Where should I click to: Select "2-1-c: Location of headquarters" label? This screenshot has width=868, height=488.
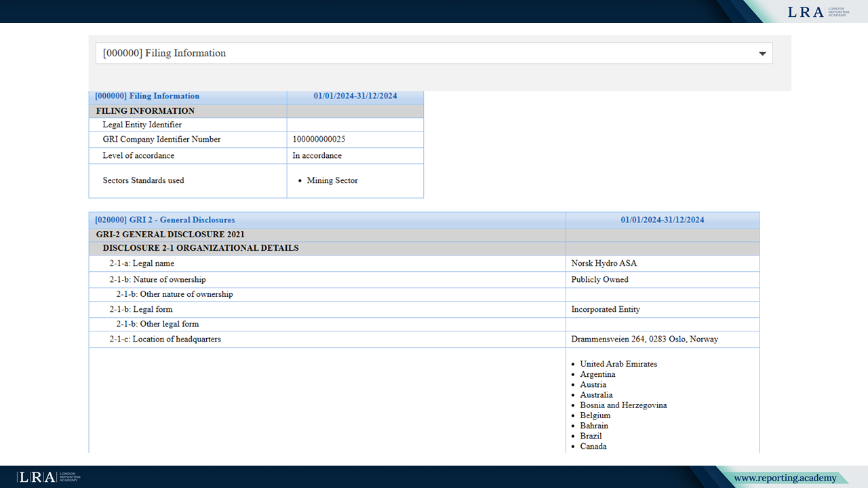click(x=165, y=340)
